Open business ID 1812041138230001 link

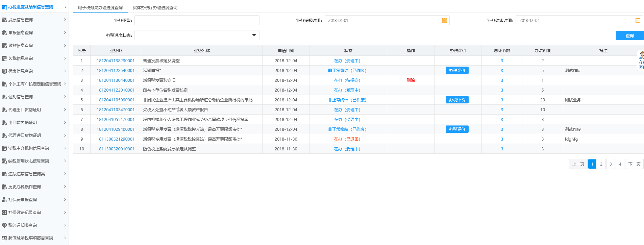coord(116,61)
